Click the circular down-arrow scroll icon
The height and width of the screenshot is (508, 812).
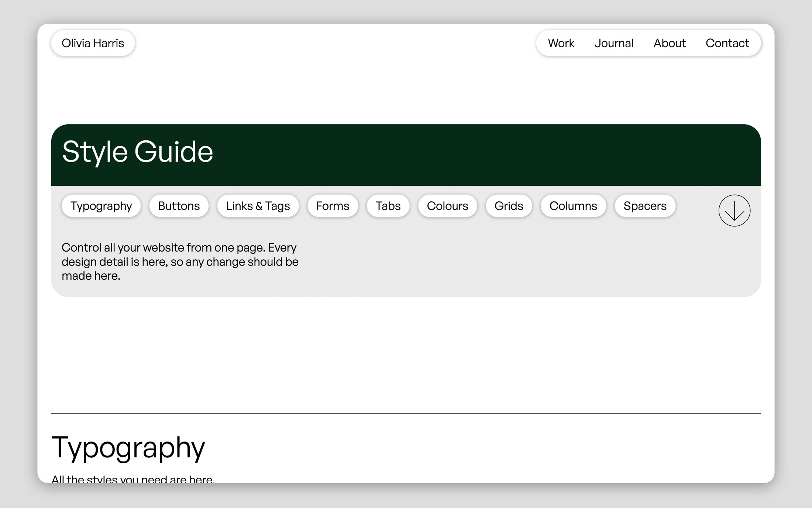pyautogui.click(x=734, y=211)
